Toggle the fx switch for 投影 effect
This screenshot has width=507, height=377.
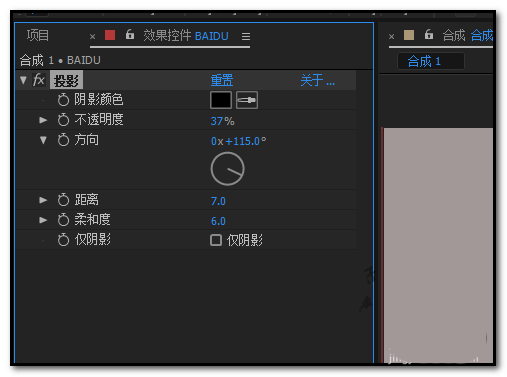click(39, 80)
